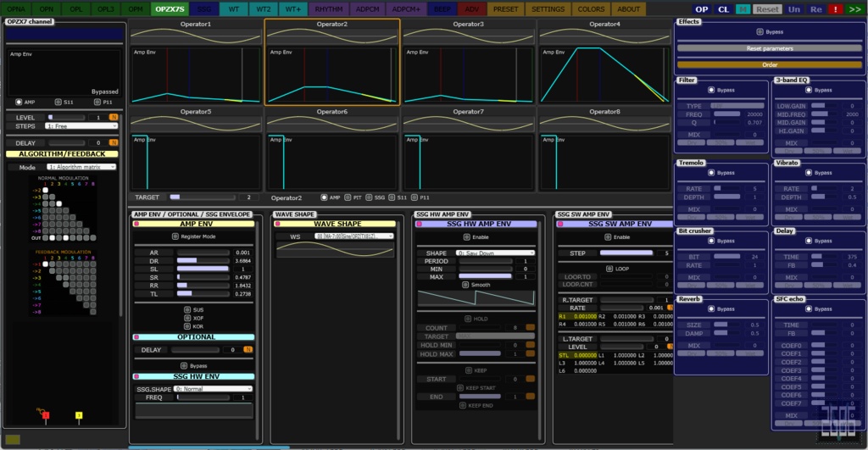The width and height of the screenshot is (868, 450).
Task: Switch to the SSG tab
Action: (204, 9)
